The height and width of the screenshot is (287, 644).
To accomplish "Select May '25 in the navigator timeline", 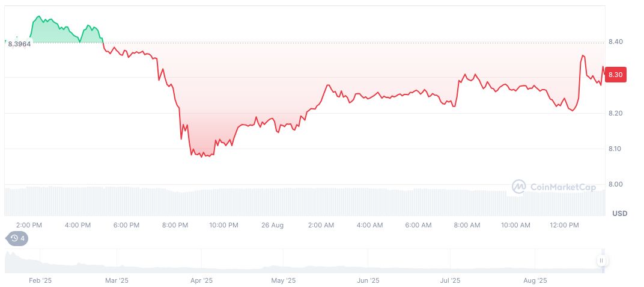I will pyautogui.click(x=284, y=280).
